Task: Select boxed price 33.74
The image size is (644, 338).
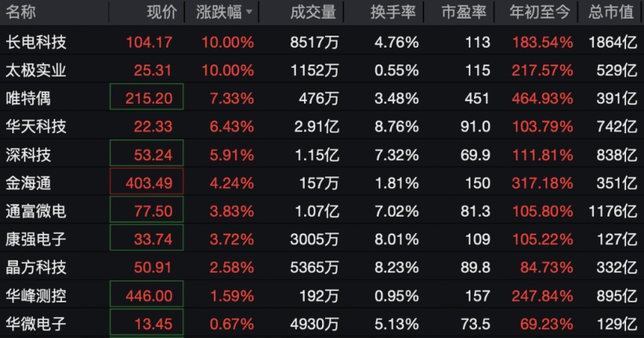Action: click(147, 237)
